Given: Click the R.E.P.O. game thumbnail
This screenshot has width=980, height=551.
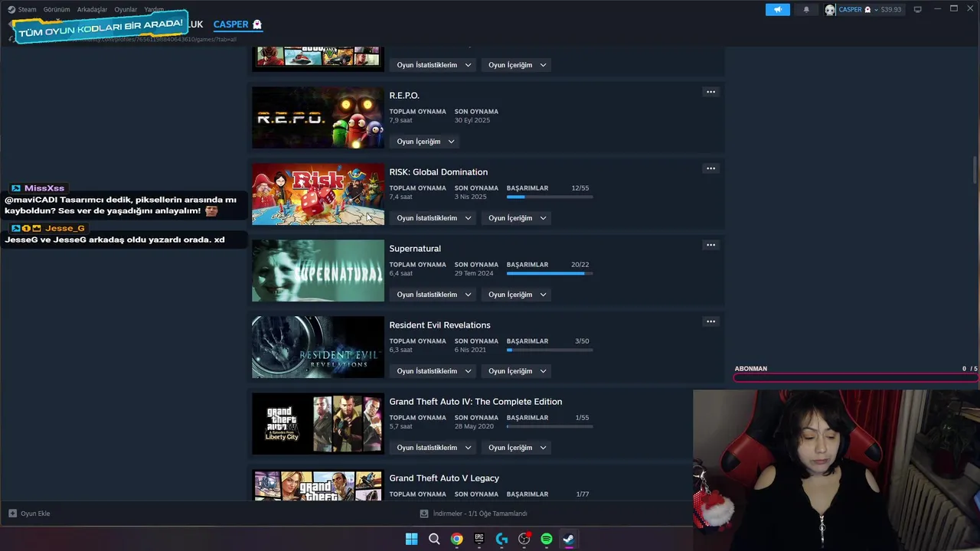Looking at the screenshot, I should pos(318,118).
